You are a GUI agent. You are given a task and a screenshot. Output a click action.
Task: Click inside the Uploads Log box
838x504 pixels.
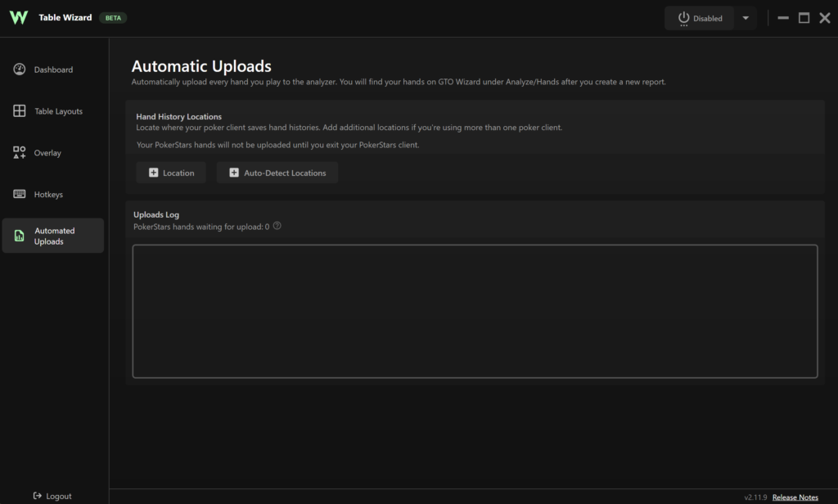coord(475,311)
